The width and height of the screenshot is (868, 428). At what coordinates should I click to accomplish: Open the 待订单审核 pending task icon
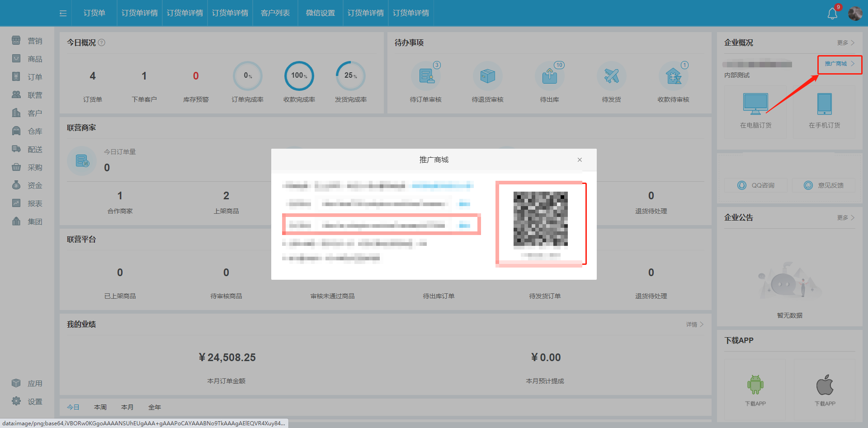coord(425,76)
